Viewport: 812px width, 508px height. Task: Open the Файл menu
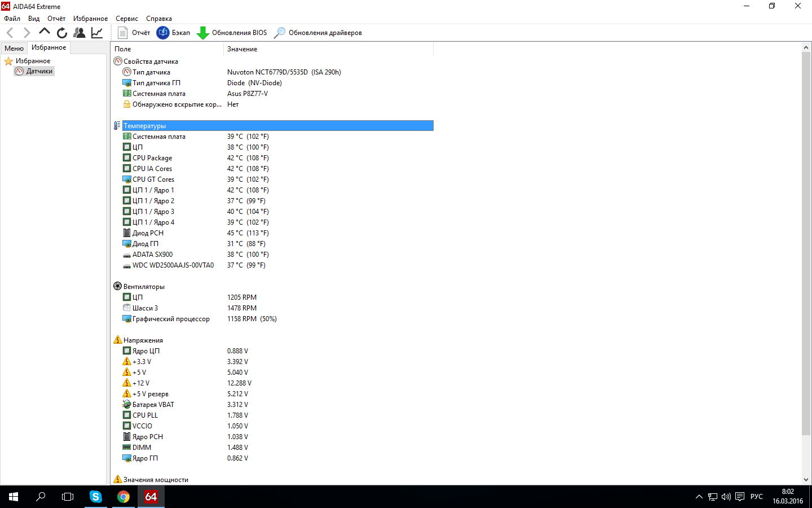pyautogui.click(x=12, y=19)
